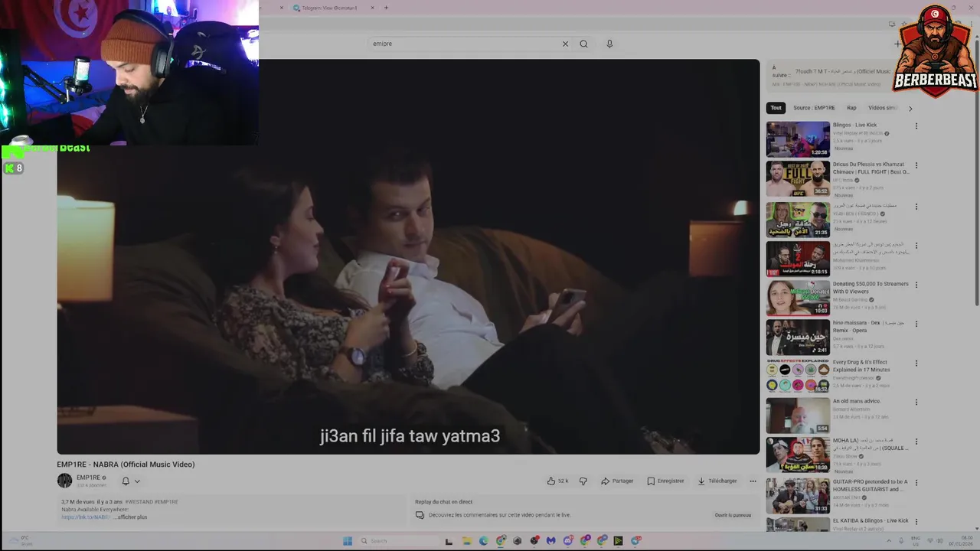
Task: Open options for An old mans advice video
Action: (916, 403)
